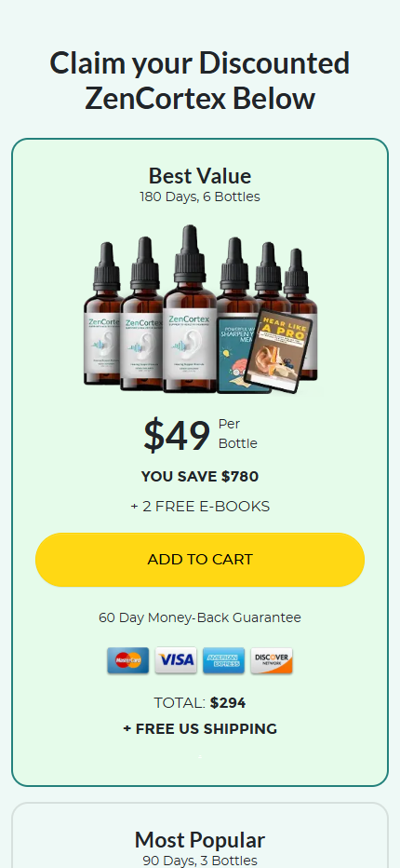Click the + 2 FREE E-BOOKS text

point(200,507)
